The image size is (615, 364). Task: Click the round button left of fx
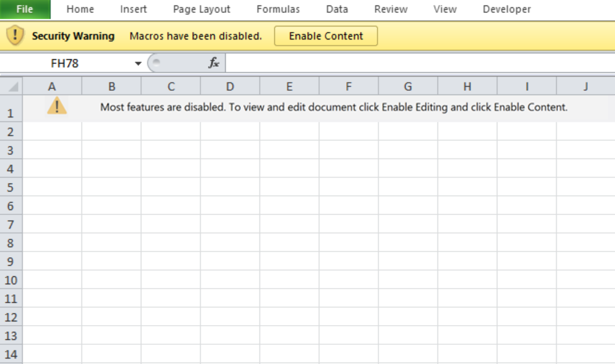(x=157, y=63)
